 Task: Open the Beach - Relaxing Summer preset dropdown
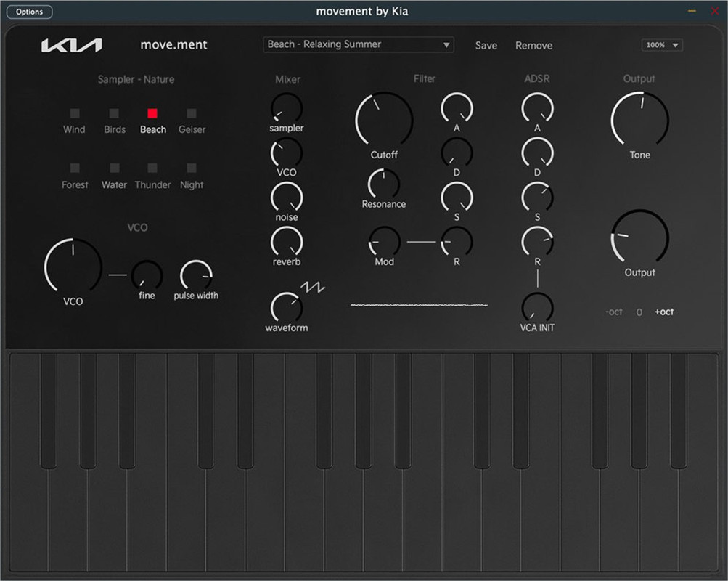coord(359,44)
